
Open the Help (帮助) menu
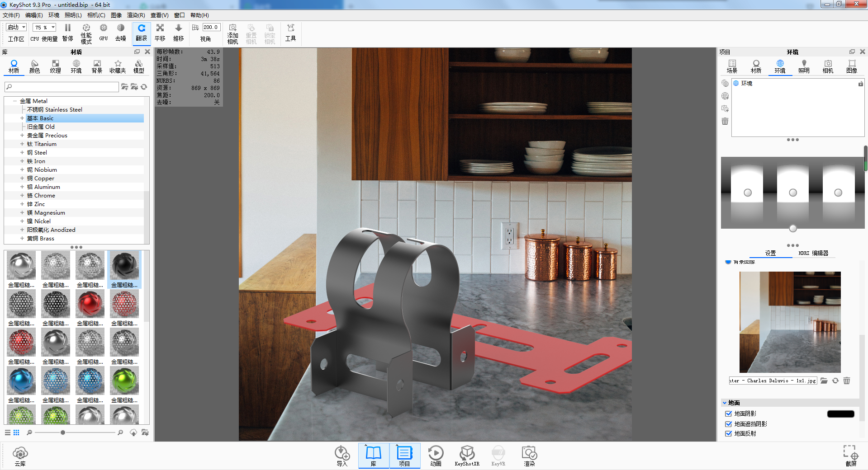coord(199,15)
